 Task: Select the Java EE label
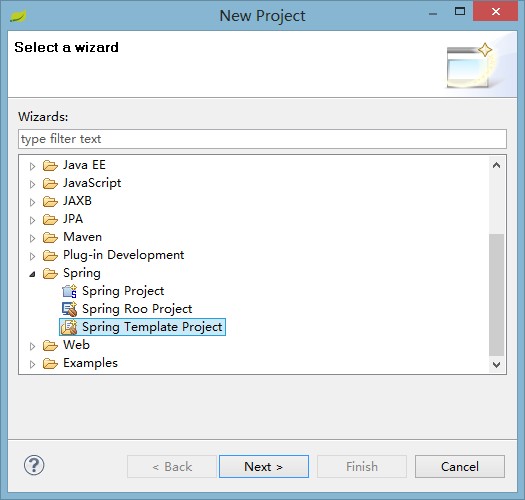click(x=84, y=165)
